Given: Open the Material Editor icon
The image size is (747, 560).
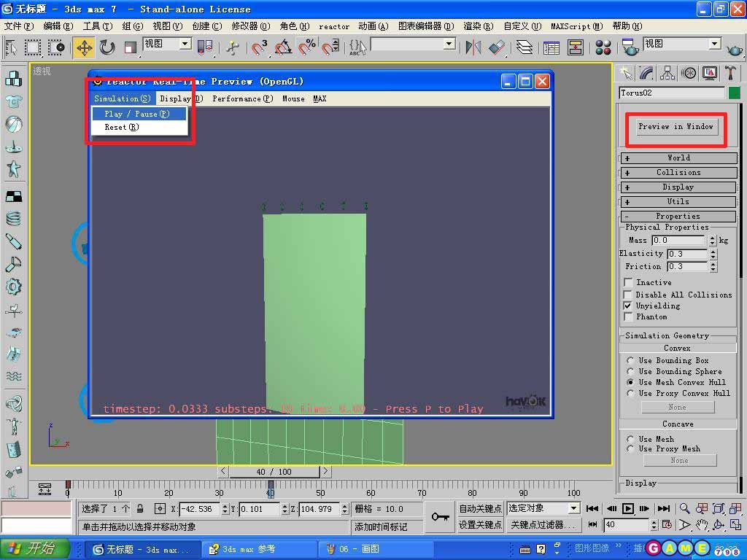Looking at the screenshot, I should coord(603,47).
